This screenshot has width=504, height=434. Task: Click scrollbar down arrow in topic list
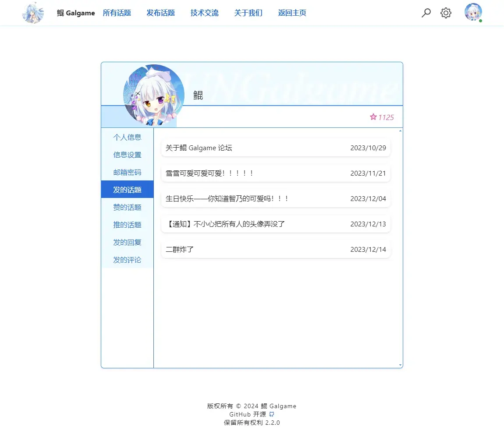[x=400, y=365]
